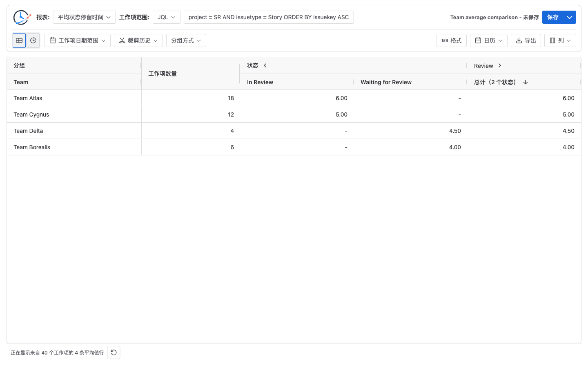Expand the save options arrow
Image resolution: width=588 pixels, height=368 pixels.
(570, 17)
